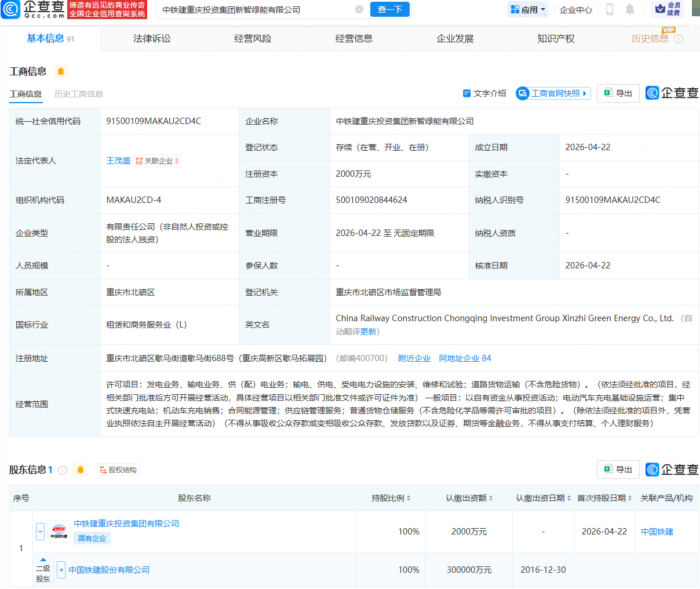Export 股东信息 with the 导出 button
Image resolution: width=700 pixels, height=589 pixels.
[618, 470]
